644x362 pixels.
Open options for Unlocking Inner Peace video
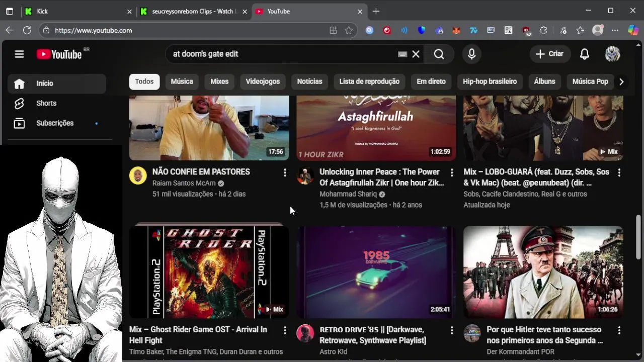point(452,172)
